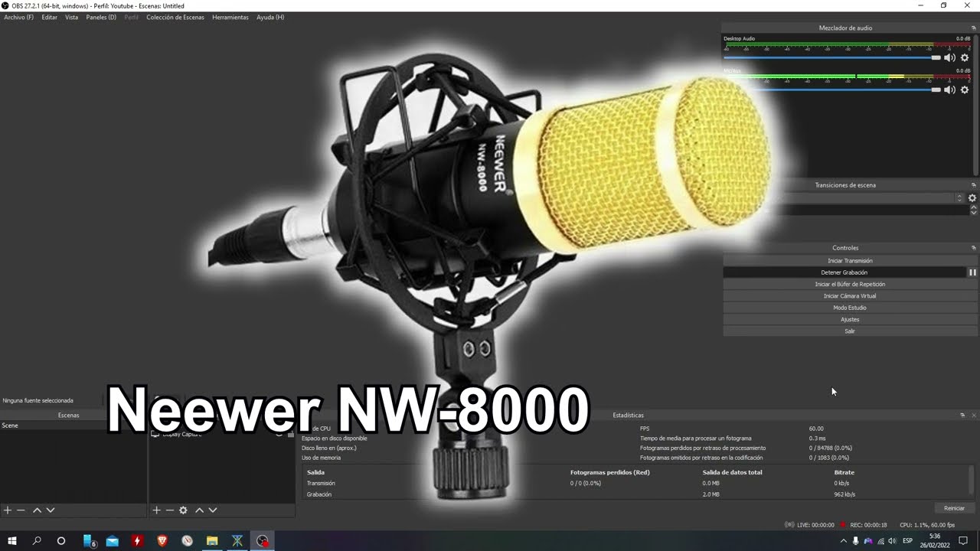This screenshot has width=980, height=551.
Task: Mute the Mic/Aux speaker icon
Action: tap(949, 90)
